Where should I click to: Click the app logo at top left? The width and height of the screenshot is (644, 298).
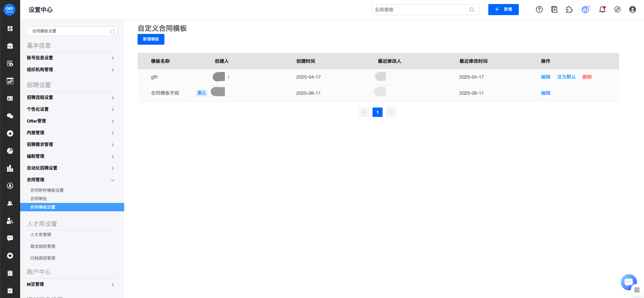click(9, 10)
